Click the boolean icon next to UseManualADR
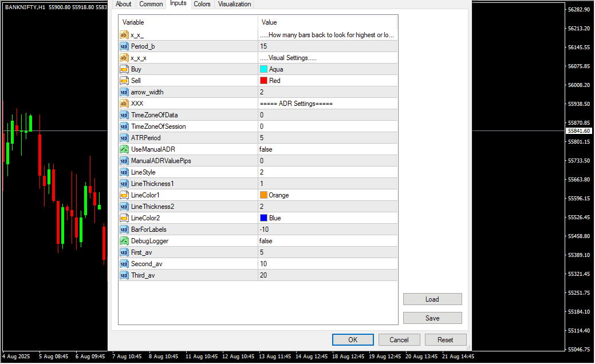Viewport: 595px width, 364px height. point(124,149)
